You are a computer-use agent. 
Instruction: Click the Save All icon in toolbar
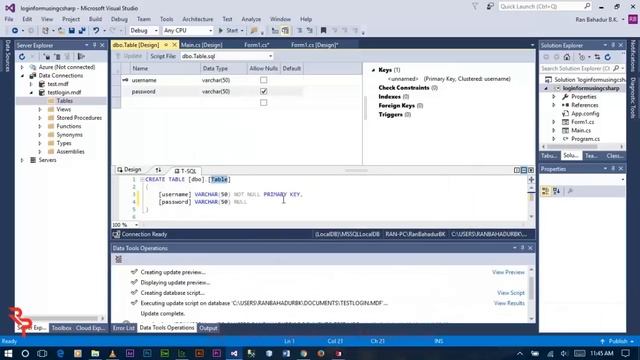[82, 31]
